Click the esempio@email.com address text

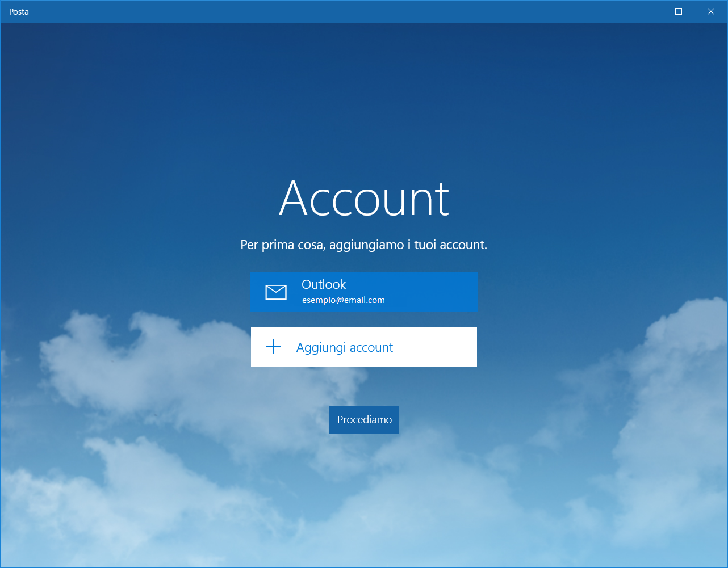pos(344,300)
